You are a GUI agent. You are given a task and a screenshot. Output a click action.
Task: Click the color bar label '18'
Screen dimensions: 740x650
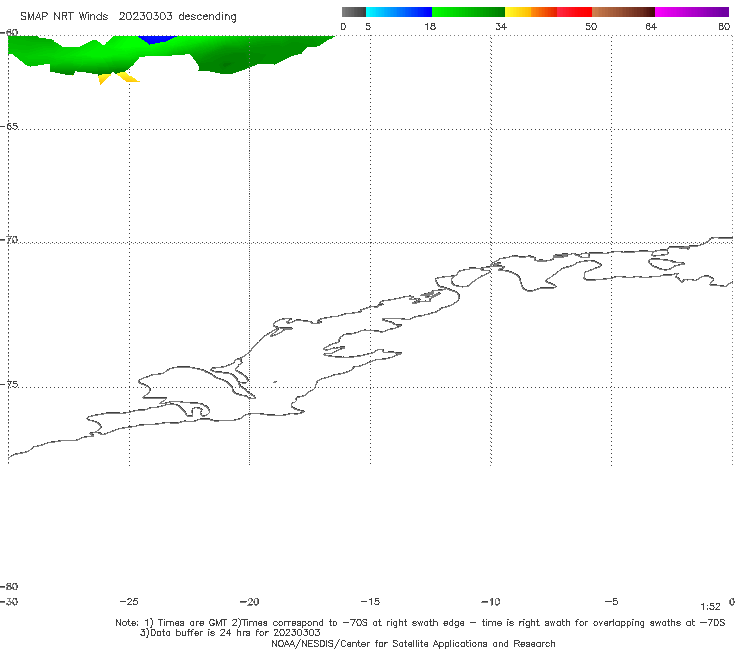coord(429,26)
